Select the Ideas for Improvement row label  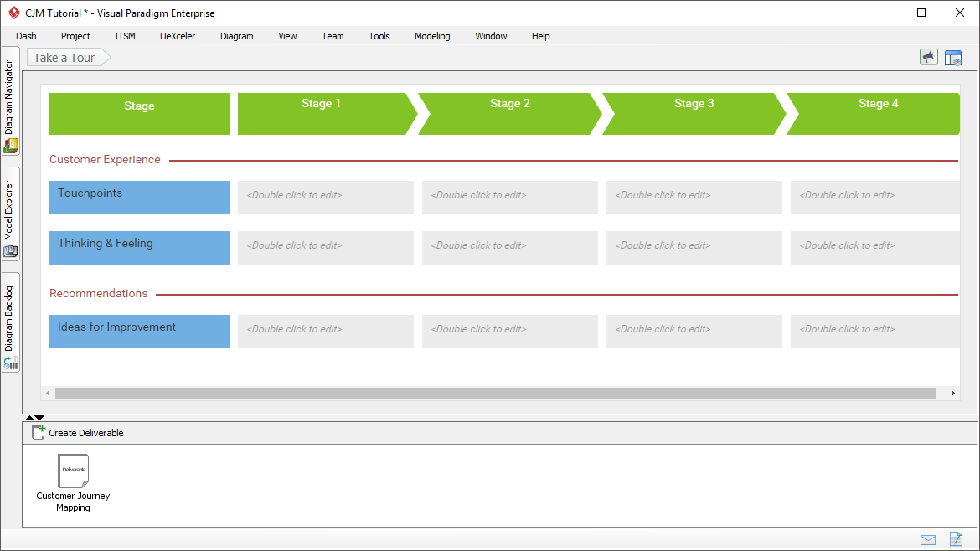pyautogui.click(x=139, y=331)
